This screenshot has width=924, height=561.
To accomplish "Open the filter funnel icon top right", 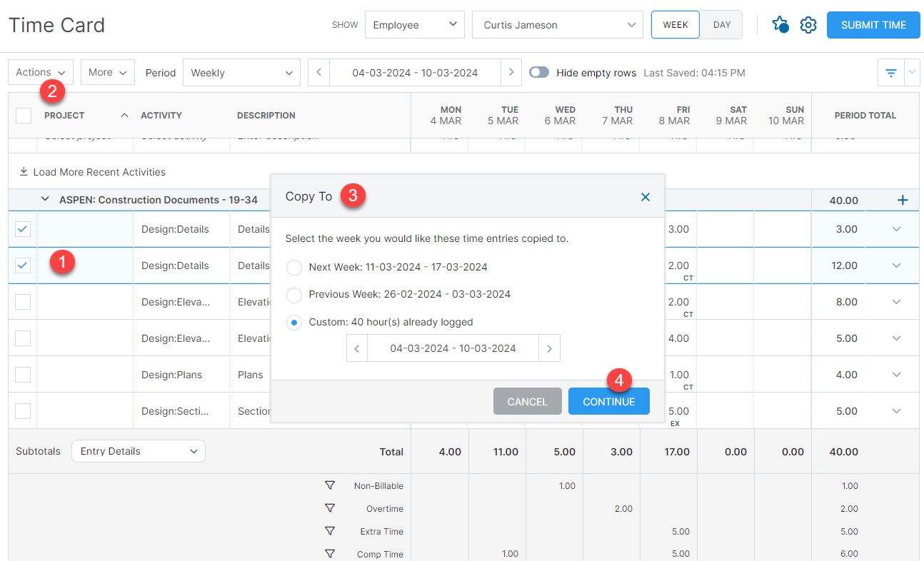I will 890,72.
